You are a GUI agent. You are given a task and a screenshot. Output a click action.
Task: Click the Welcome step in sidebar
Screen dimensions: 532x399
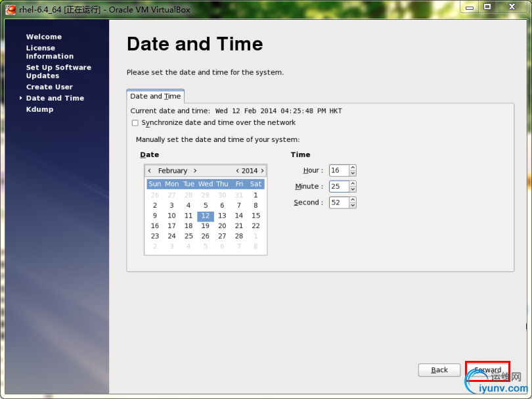[44, 37]
